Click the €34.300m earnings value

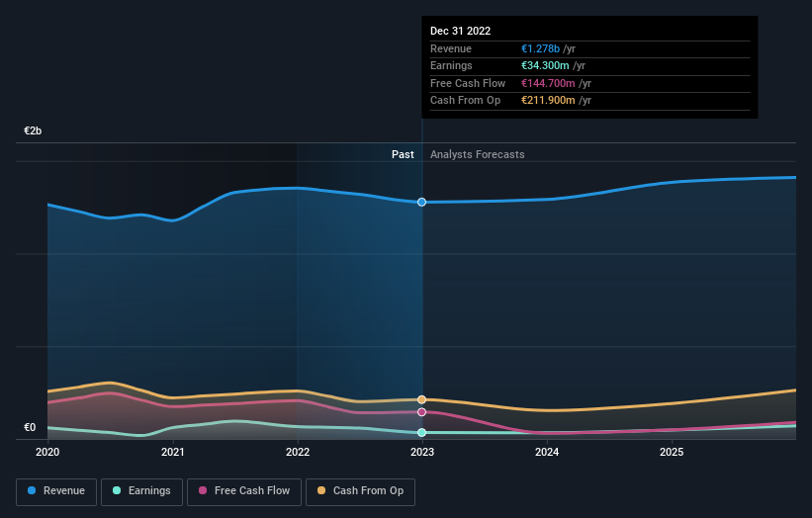tap(545, 65)
